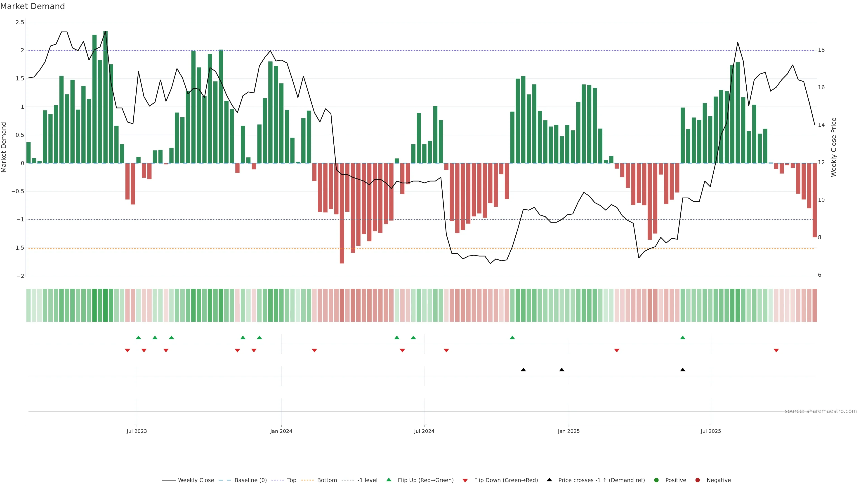
Task: Click the Weekly Close Price axis title
Action: [x=834, y=147]
